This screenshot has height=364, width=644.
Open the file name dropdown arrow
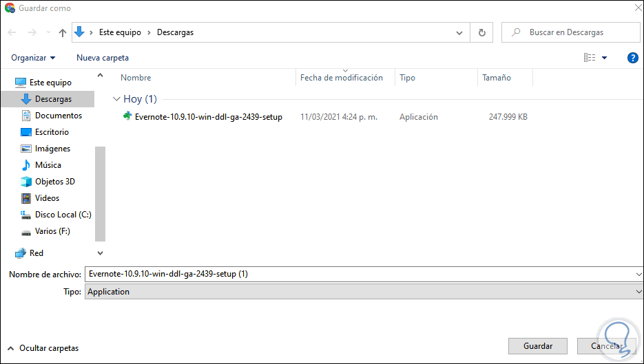click(638, 274)
